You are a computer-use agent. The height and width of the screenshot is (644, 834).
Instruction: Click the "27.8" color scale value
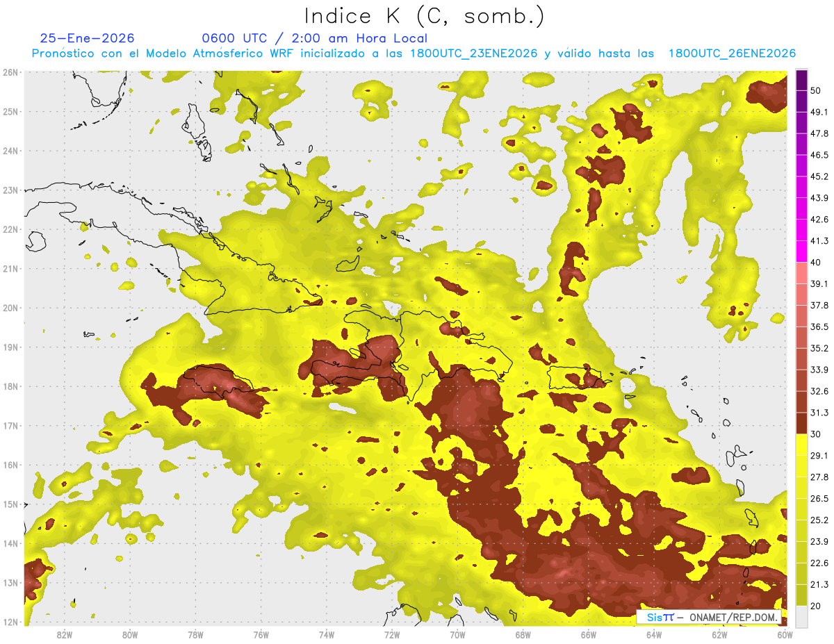click(x=819, y=477)
